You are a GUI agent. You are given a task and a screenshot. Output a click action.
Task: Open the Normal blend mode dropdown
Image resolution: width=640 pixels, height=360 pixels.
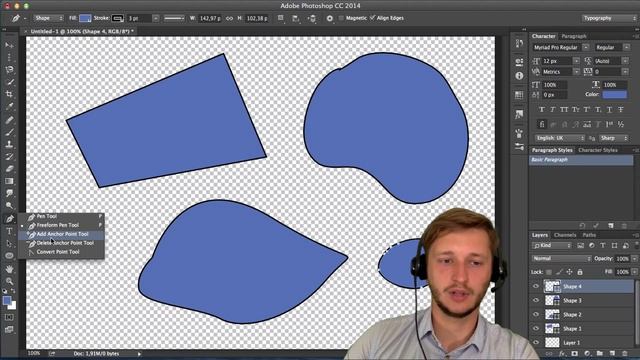tap(561, 258)
